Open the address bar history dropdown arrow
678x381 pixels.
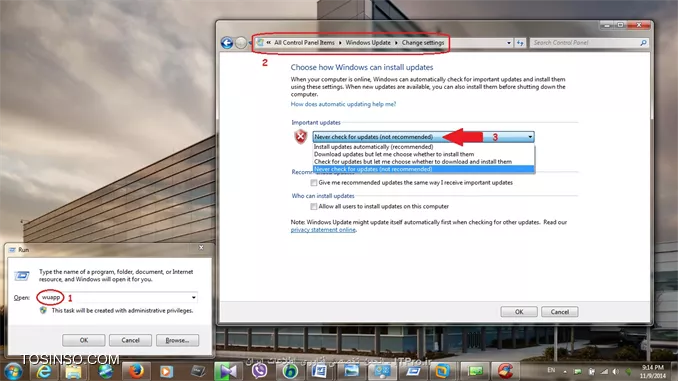click(508, 43)
